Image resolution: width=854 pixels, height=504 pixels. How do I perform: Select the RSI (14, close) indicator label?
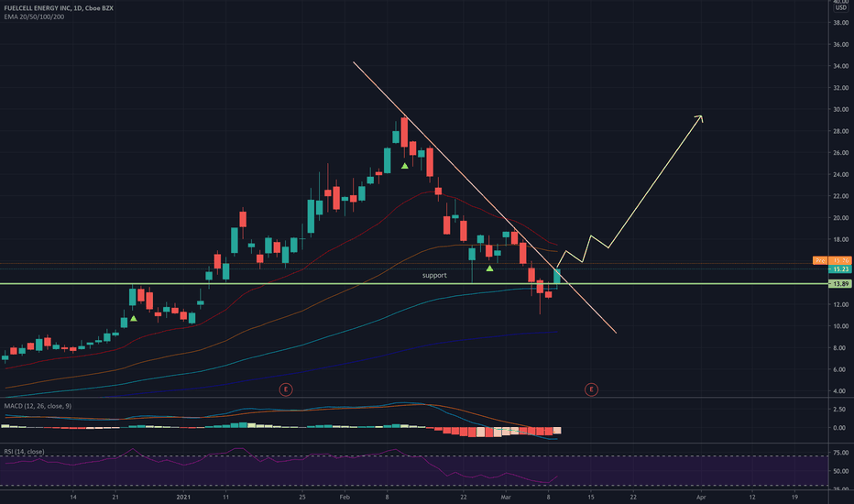pos(25,452)
